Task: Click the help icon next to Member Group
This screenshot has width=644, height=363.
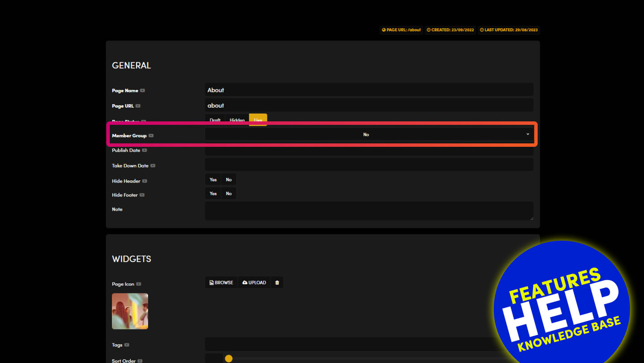Action: tap(151, 136)
